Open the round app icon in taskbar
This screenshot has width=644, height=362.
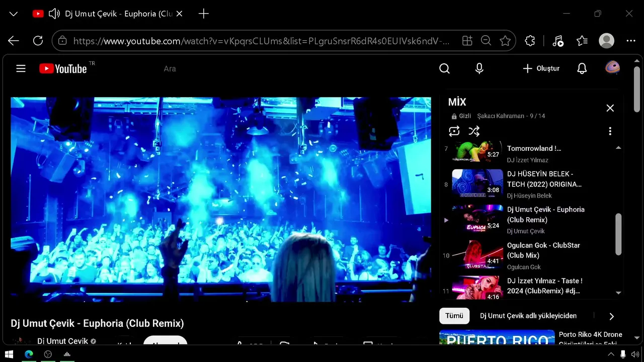(x=48, y=354)
